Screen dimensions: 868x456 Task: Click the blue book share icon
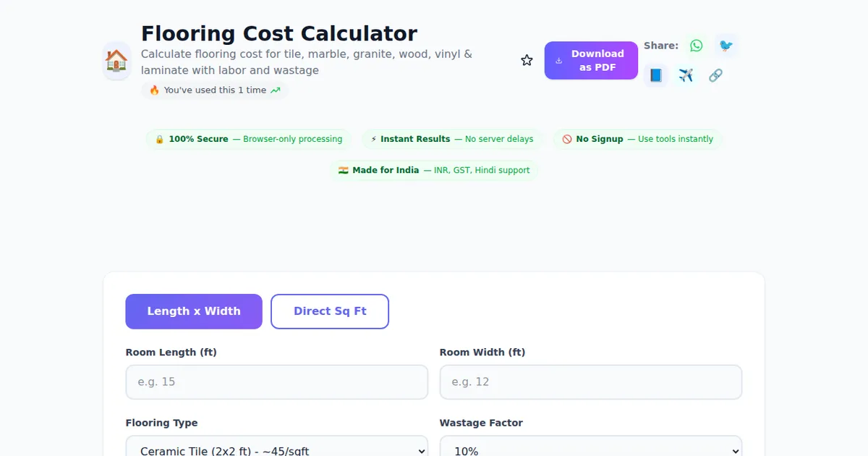coord(656,75)
